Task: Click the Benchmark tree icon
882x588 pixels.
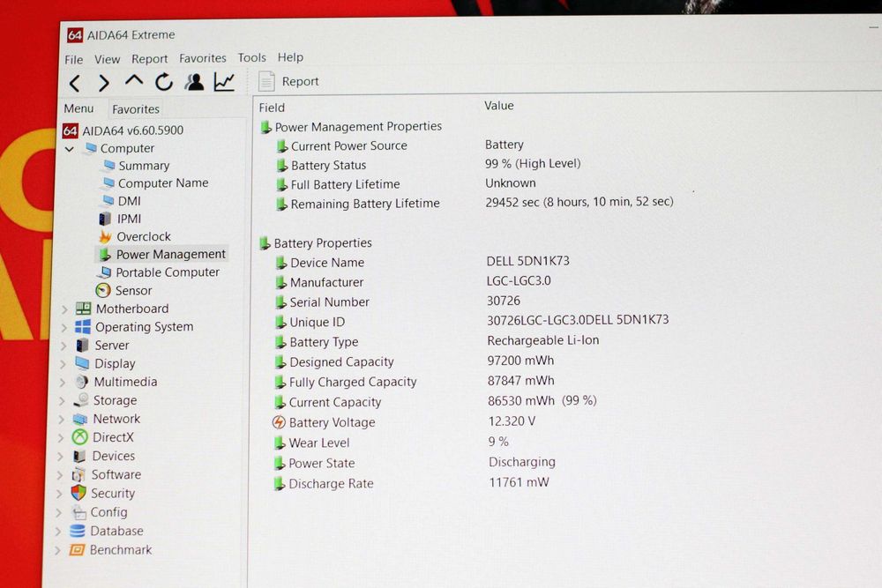Action: (x=77, y=550)
